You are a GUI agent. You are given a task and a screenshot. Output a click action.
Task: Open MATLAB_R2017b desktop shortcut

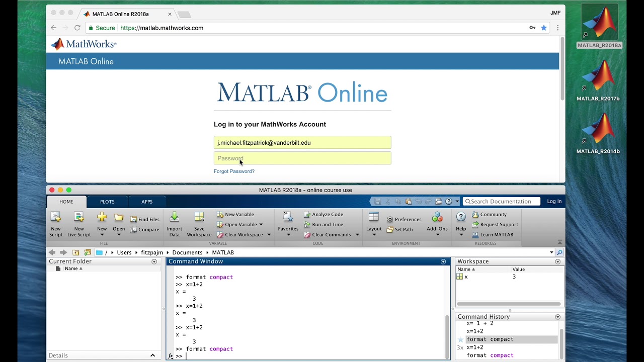coord(598,81)
